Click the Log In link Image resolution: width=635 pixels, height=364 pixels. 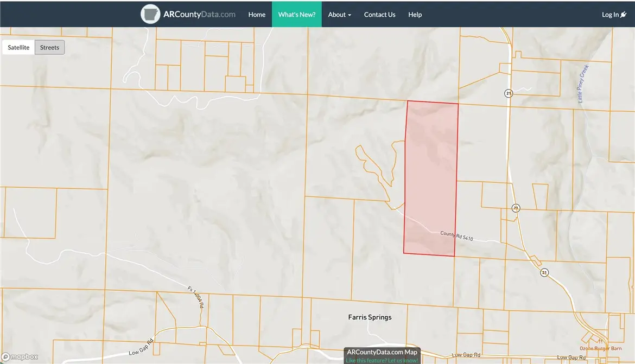point(610,15)
